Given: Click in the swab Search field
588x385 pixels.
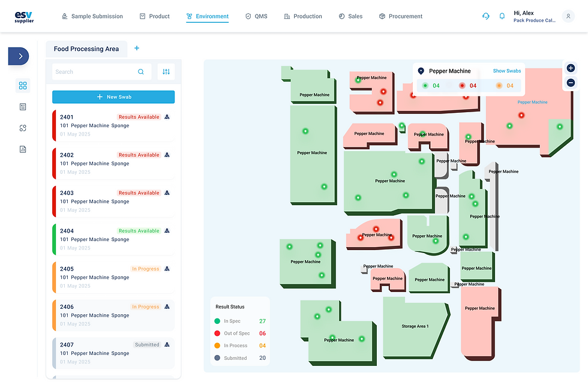Looking at the screenshot, I should (x=101, y=71).
